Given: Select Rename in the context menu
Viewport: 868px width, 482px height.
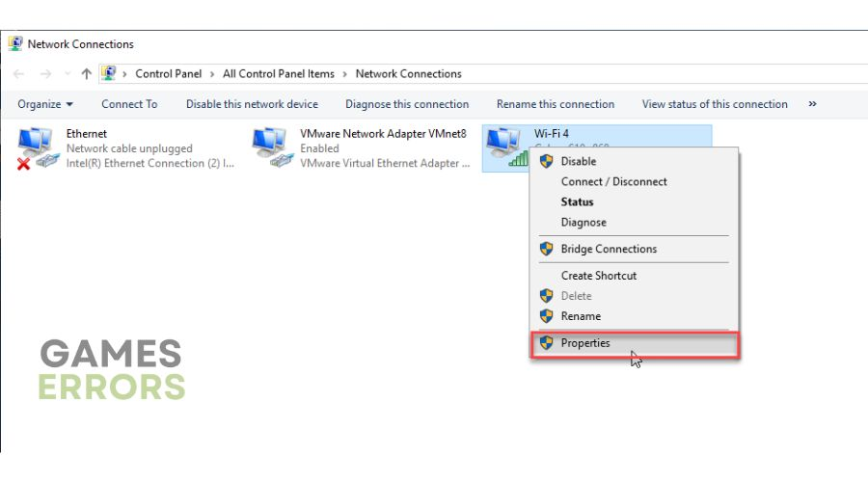Looking at the screenshot, I should pyautogui.click(x=581, y=316).
